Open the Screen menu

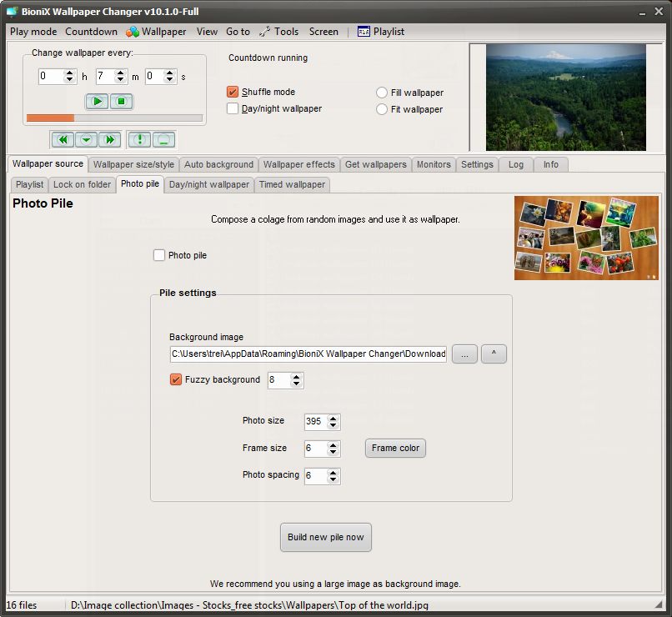click(x=323, y=32)
